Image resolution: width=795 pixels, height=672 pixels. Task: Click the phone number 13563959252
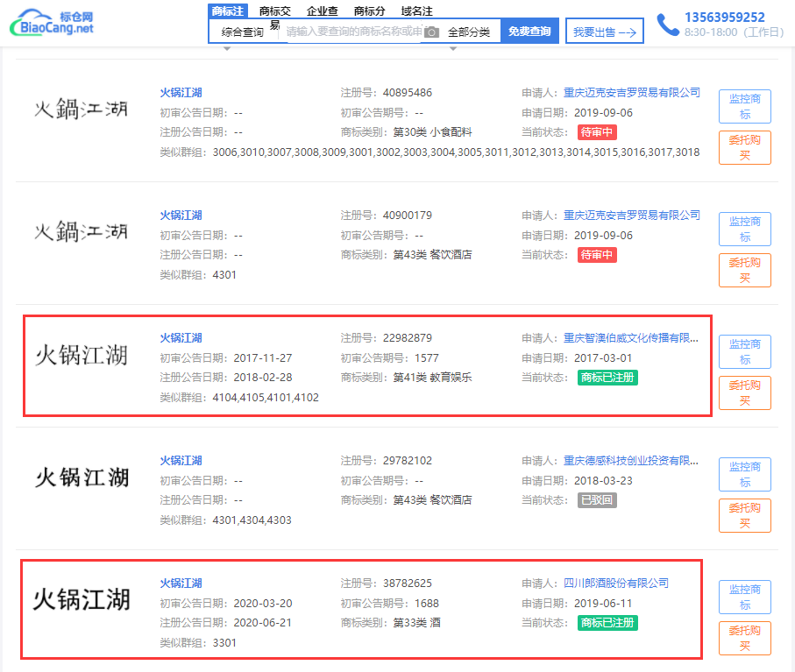tap(725, 18)
